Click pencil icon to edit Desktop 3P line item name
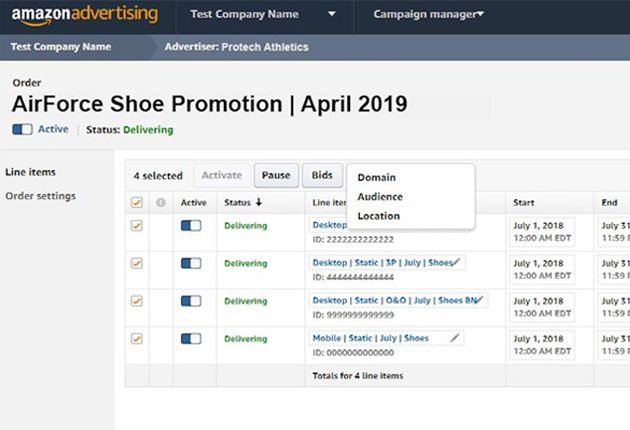The height and width of the screenshot is (430, 630). tap(456, 262)
